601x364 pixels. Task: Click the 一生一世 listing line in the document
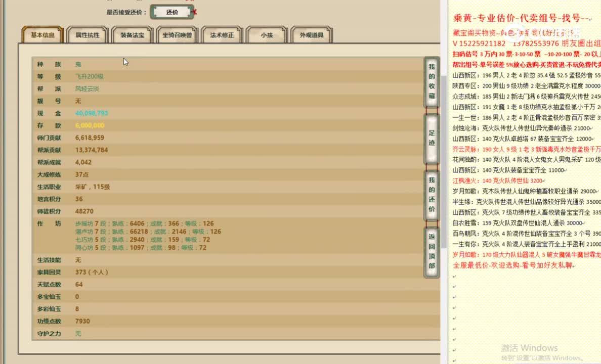tap(527, 118)
